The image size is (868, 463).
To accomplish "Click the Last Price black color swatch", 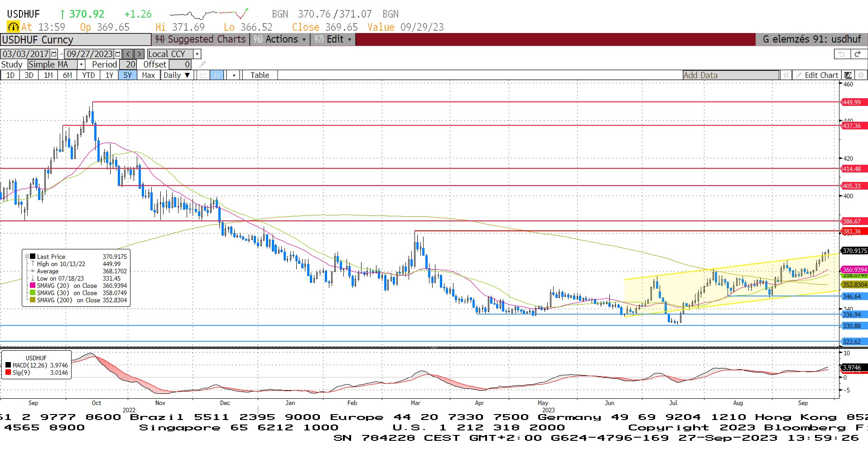I will (x=33, y=257).
